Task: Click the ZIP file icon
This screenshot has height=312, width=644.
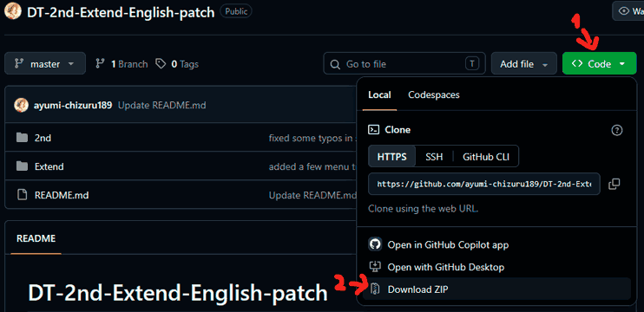Action: (x=374, y=289)
